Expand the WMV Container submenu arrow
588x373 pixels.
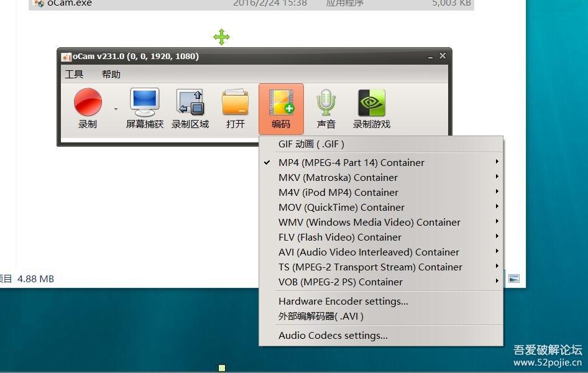click(x=497, y=221)
